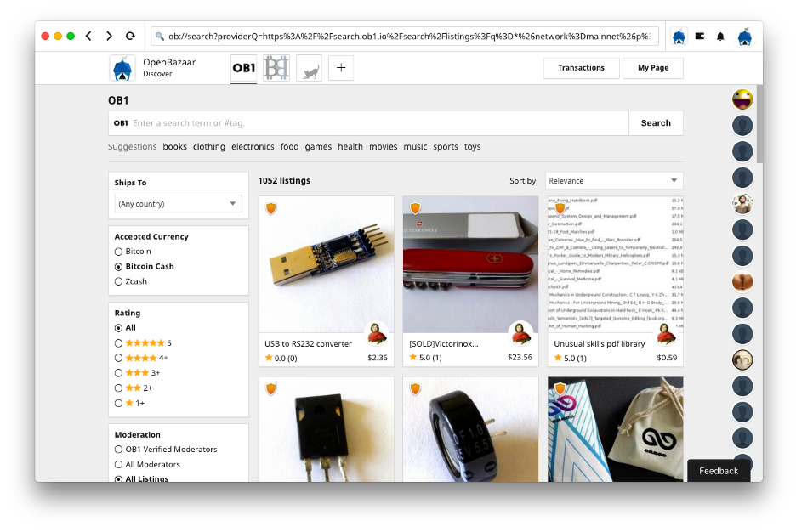This screenshot has width=796, height=532.
Task: Open USB to RS232 converter listing image
Action: [327, 265]
